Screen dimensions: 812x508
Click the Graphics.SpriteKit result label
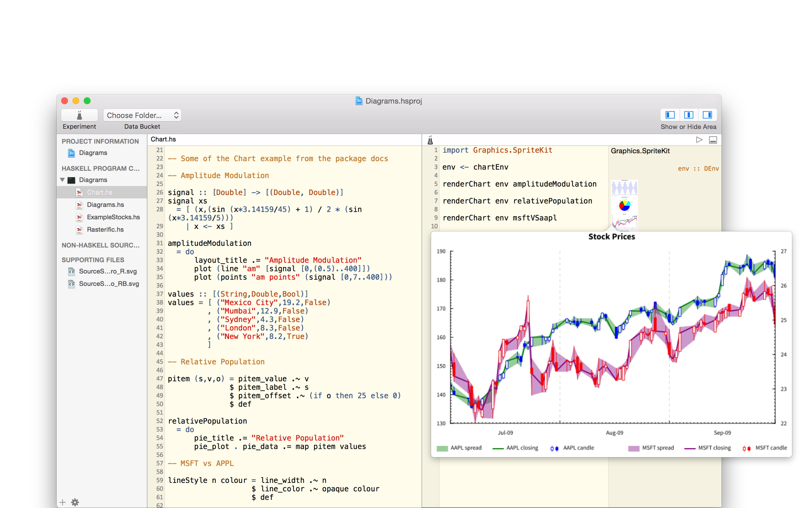tap(640, 151)
